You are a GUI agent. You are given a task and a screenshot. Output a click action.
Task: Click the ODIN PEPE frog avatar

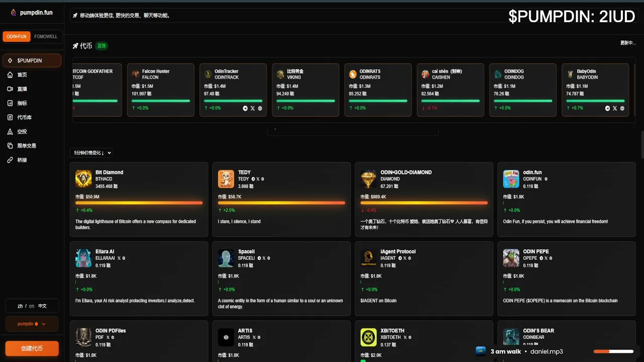click(511, 258)
